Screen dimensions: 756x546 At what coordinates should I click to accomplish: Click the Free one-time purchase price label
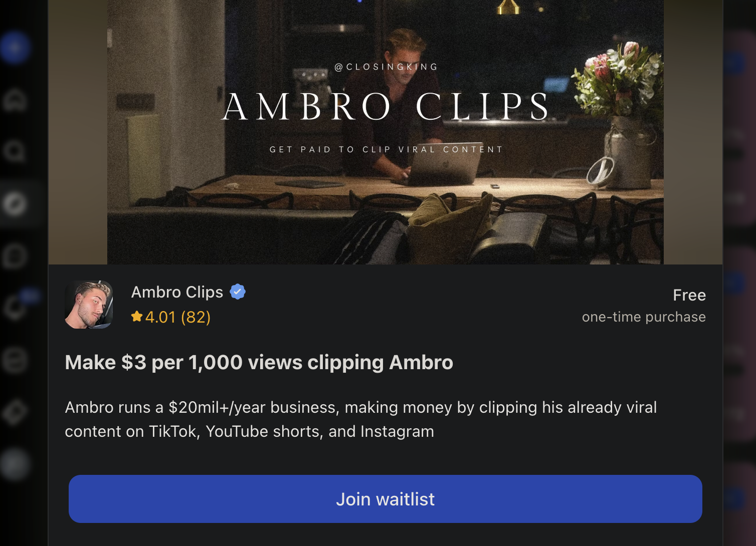pyautogui.click(x=644, y=306)
